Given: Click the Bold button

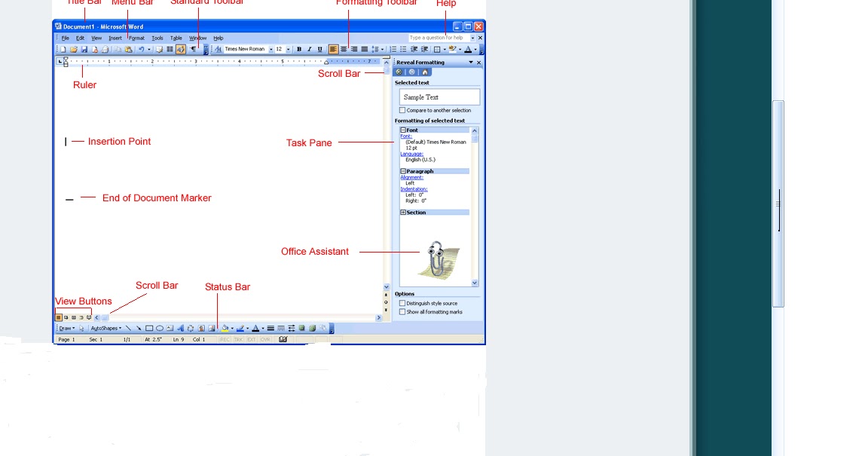Looking at the screenshot, I should 299,49.
